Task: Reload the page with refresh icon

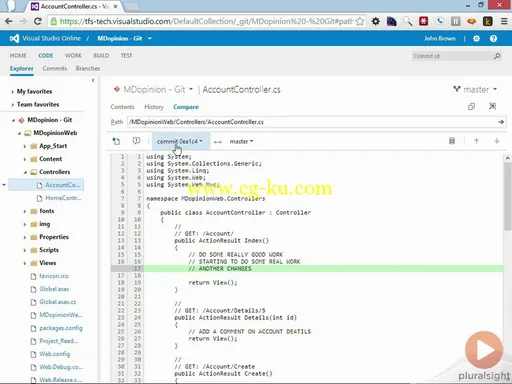Action: (x=38, y=21)
